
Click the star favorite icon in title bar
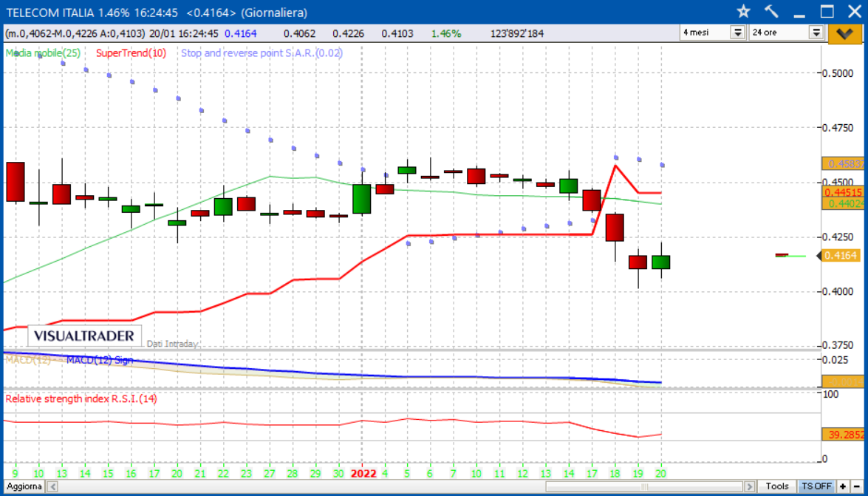pyautogui.click(x=743, y=12)
